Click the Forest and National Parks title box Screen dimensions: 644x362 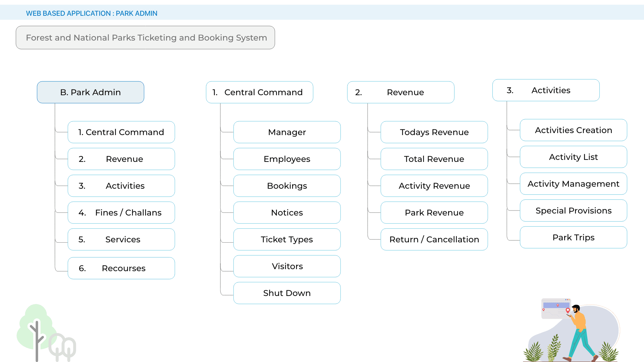[x=145, y=38]
